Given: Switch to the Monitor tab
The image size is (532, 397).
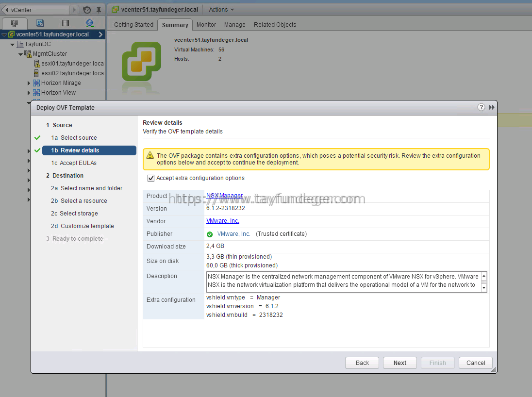Looking at the screenshot, I should point(206,24).
